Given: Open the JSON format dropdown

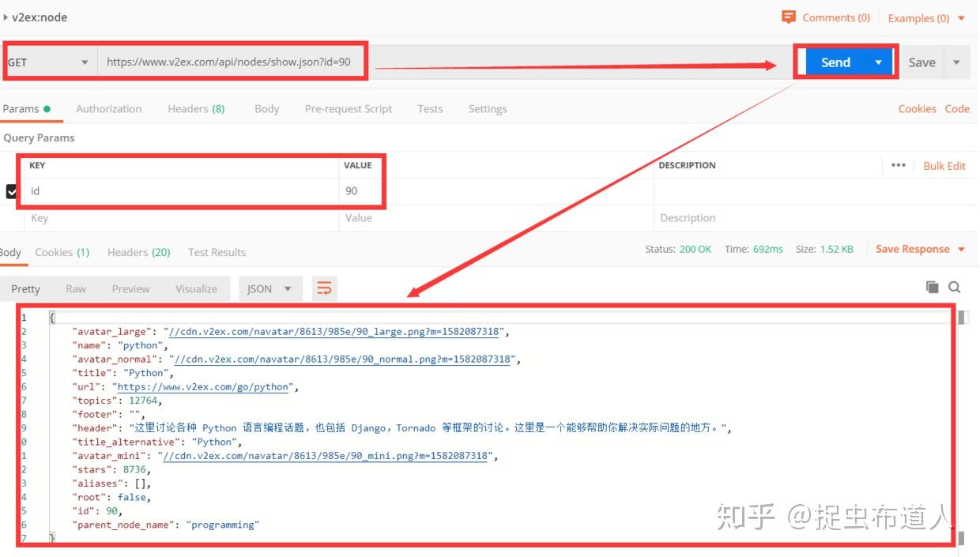Looking at the screenshot, I should coord(269,288).
